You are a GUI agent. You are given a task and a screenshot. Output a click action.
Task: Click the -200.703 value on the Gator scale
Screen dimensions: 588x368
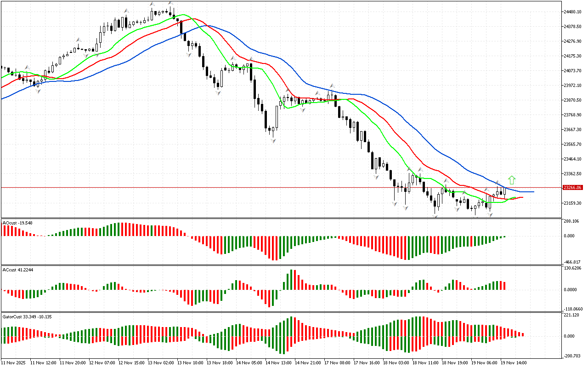coord(573,356)
